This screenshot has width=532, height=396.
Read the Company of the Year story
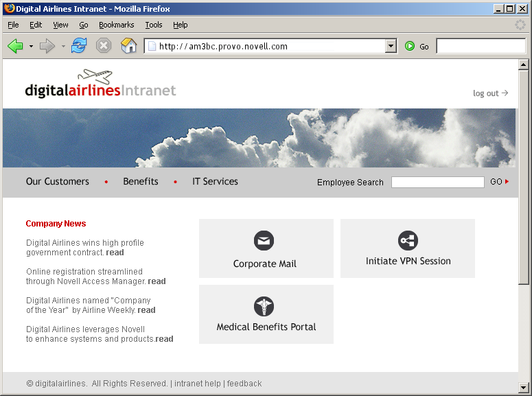pos(146,310)
